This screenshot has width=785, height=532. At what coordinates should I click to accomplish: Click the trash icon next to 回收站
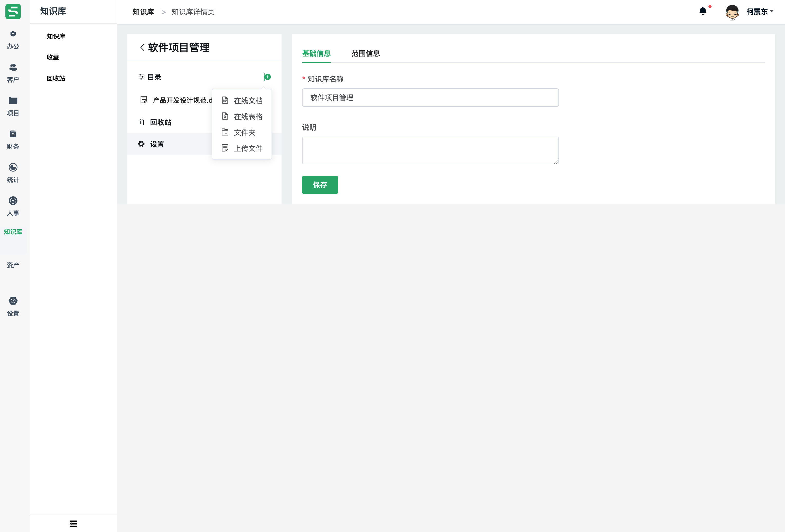(x=141, y=122)
